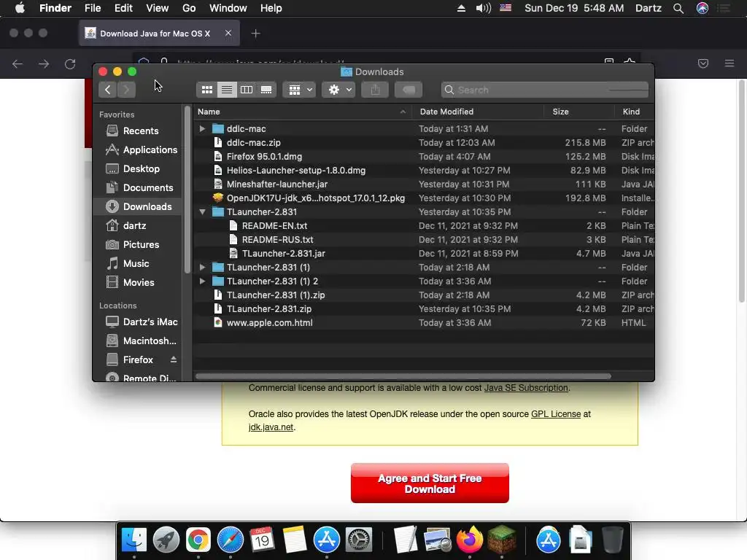Screen dimensions: 747x560
Task: Open the Edit menu
Action: (123, 8)
